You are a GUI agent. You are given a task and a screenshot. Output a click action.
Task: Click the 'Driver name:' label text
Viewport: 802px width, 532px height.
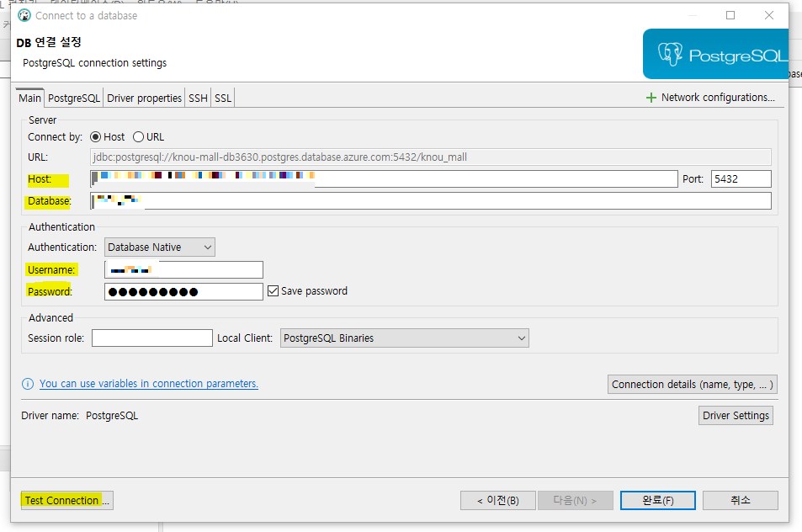tap(50, 416)
